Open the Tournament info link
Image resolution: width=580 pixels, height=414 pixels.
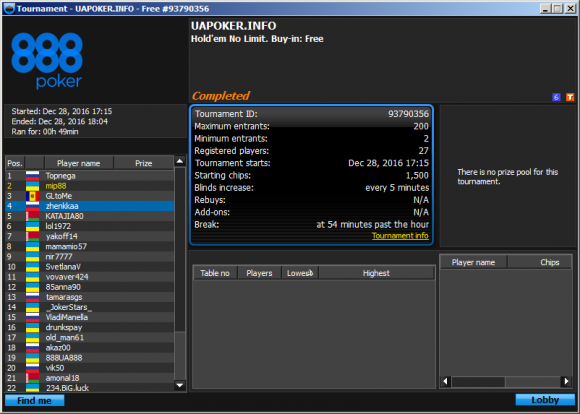click(x=400, y=236)
